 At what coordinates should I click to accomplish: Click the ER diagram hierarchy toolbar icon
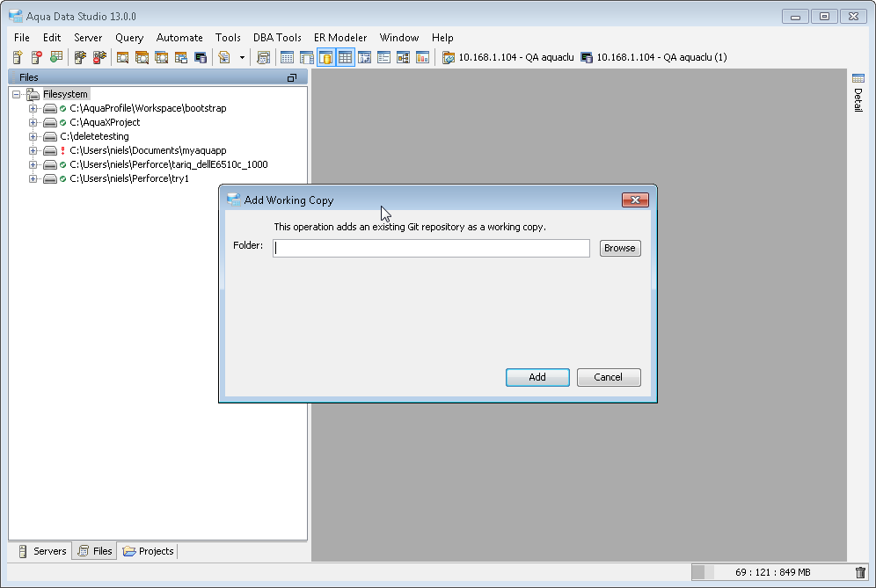point(404,57)
